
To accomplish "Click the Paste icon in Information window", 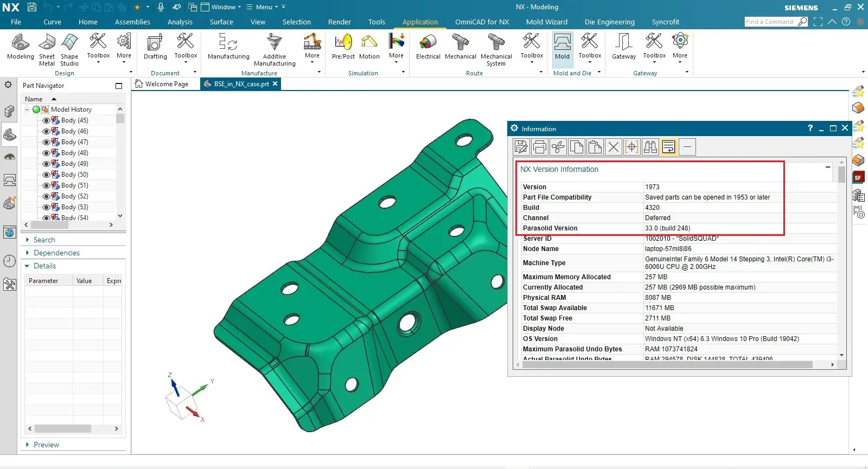I will coord(595,147).
